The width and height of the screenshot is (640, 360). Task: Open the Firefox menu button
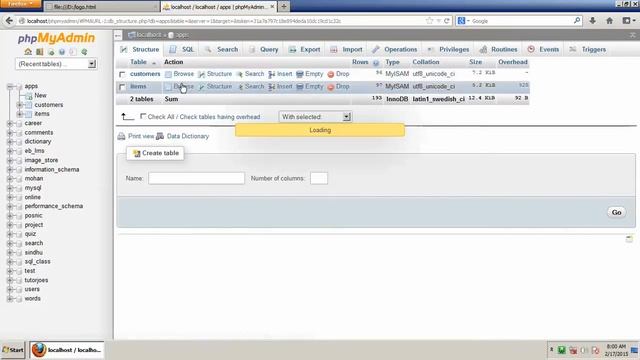click(x=20, y=4)
